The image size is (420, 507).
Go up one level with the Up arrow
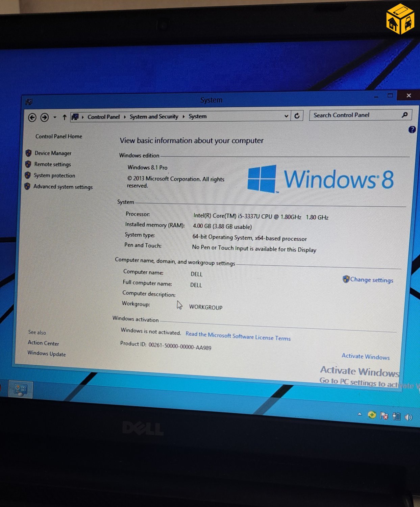click(x=64, y=117)
